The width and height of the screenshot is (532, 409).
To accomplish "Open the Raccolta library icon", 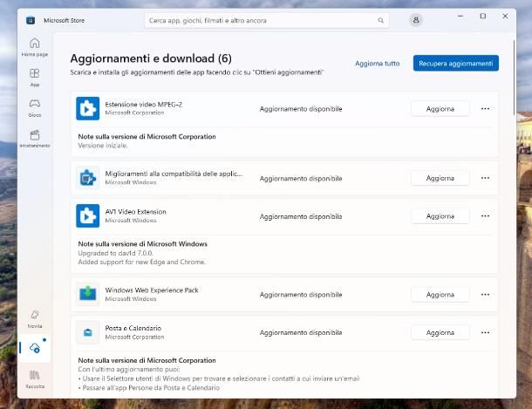I will [35, 379].
